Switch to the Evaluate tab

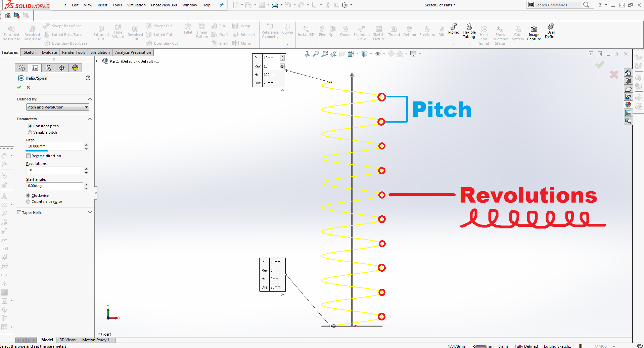pyautogui.click(x=49, y=52)
